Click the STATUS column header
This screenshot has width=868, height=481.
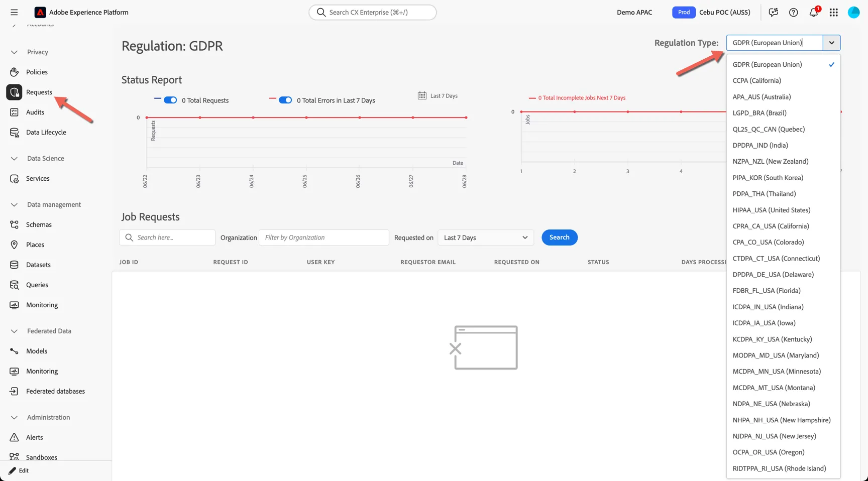tap(598, 262)
